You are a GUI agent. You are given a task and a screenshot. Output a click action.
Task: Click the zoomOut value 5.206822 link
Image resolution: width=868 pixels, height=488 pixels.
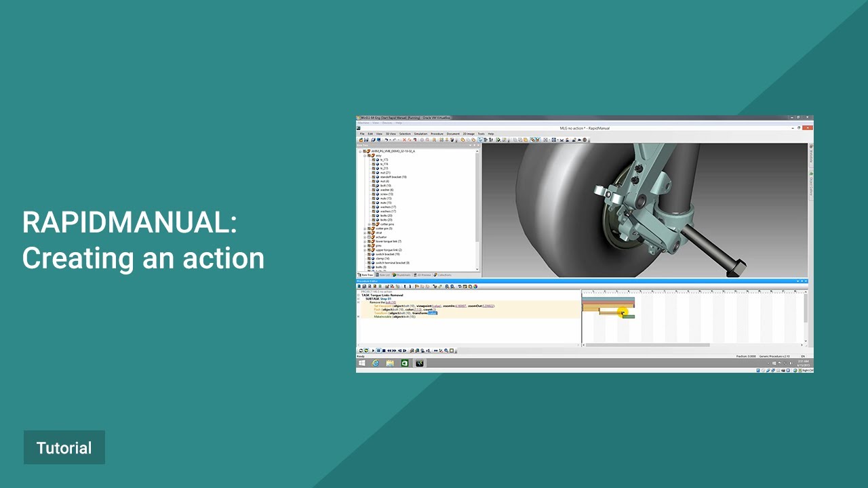coord(488,306)
